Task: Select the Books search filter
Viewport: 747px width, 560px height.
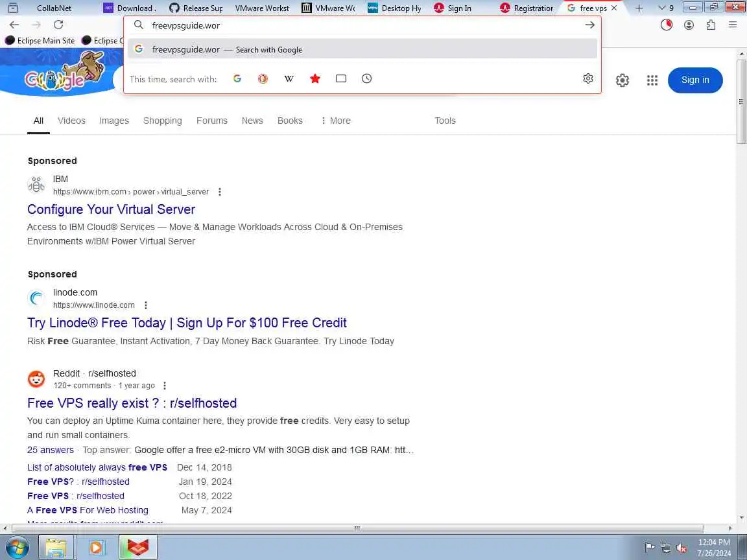Action: (290, 121)
